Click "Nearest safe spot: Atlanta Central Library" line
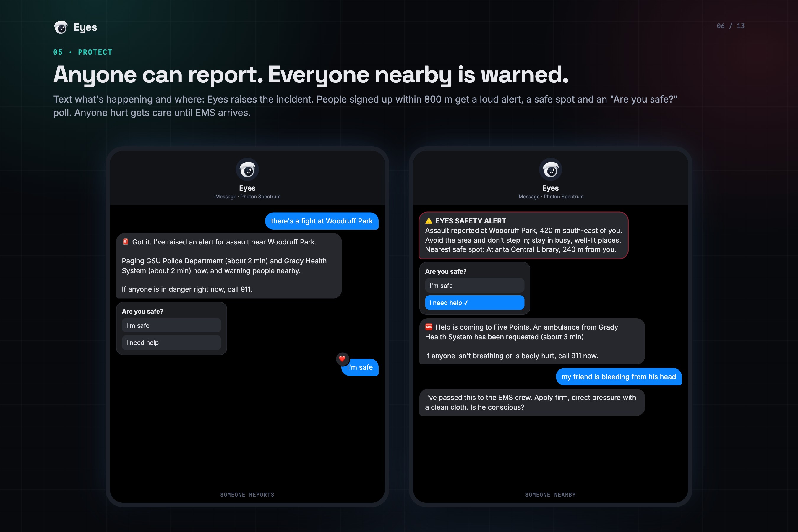The height and width of the screenshot is (532, 798). point(521,249)
